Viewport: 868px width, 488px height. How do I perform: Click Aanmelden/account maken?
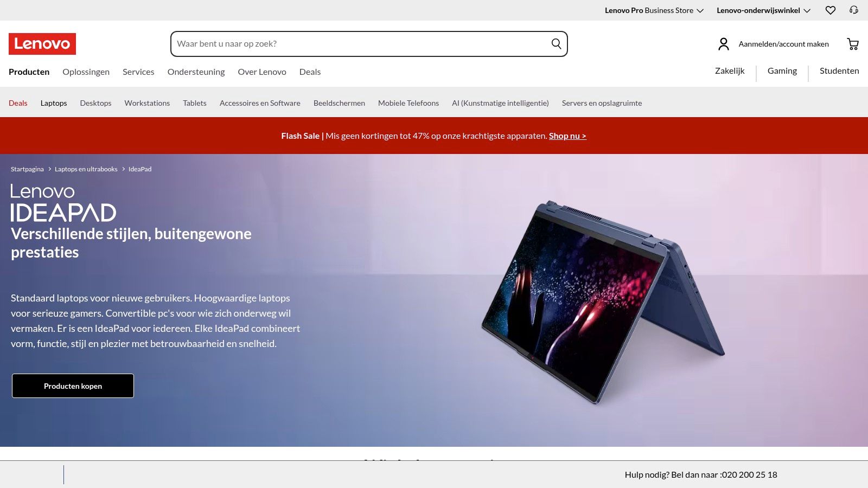(783, 44)
